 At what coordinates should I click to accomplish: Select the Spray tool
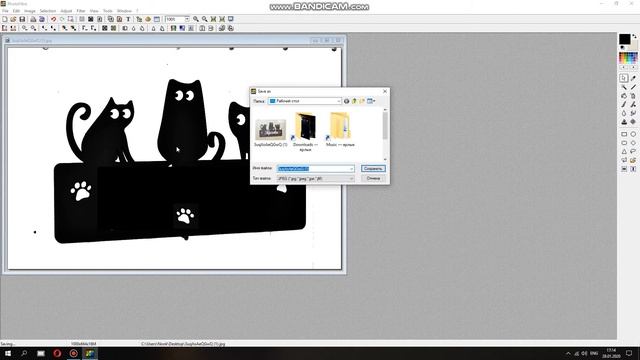click(x=633, y=96)
